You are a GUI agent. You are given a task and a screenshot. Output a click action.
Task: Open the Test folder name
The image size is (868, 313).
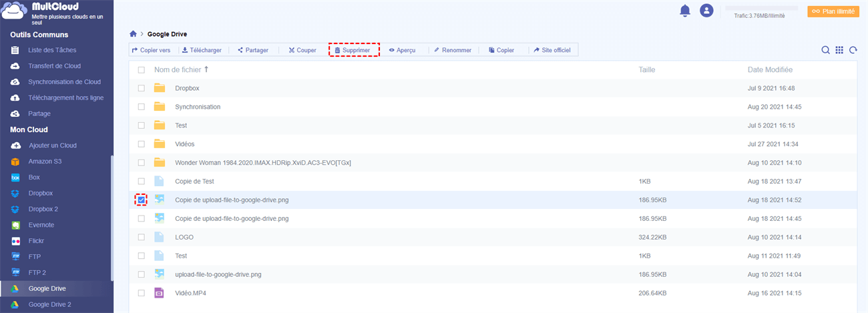181,125
